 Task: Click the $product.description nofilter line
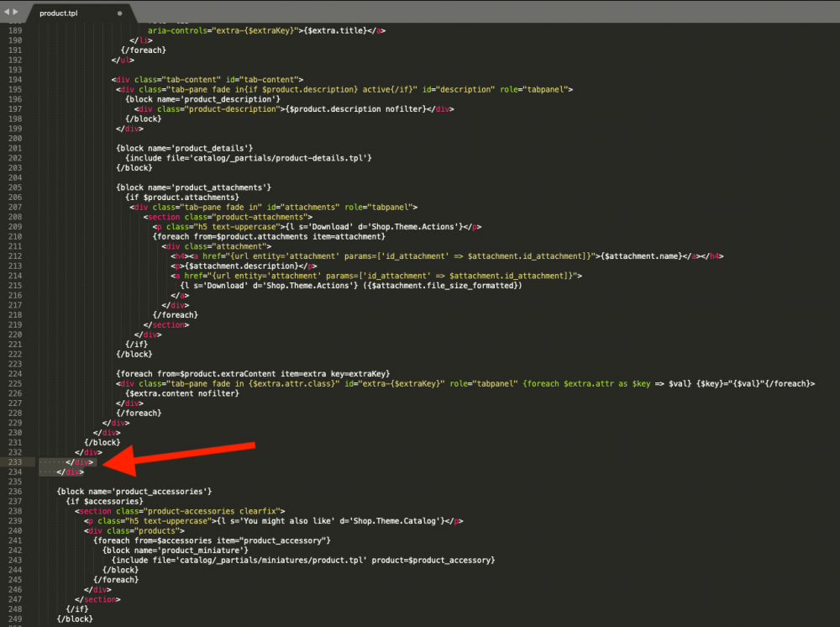[294, 108]
